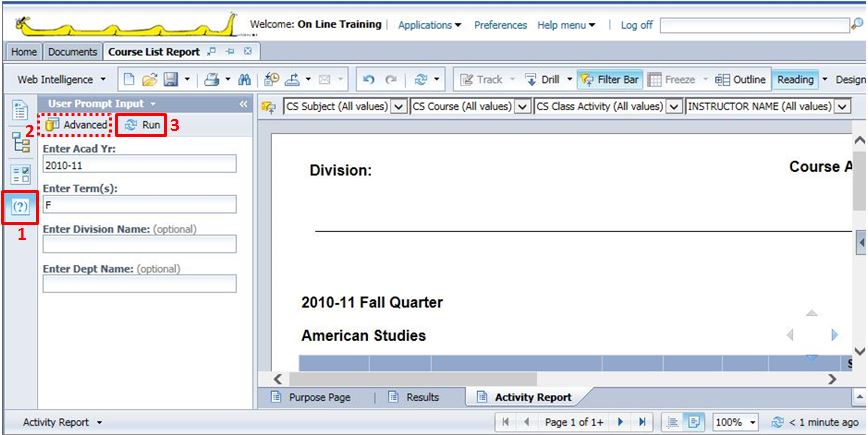This screenshot has height=435, width=868.
Task: Open Web Intelligence dropdown menu
Action: [x=62, y=80]
